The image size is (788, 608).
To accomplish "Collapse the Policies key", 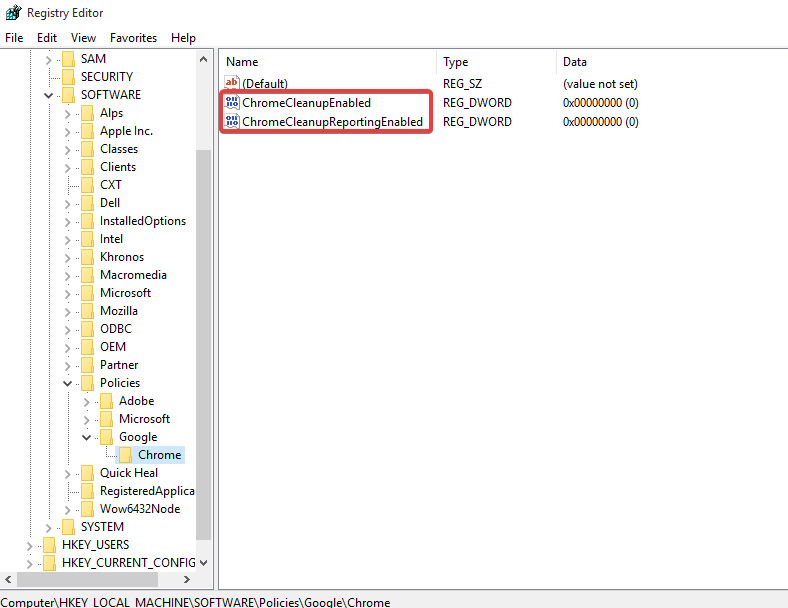I will coord(68,383).
